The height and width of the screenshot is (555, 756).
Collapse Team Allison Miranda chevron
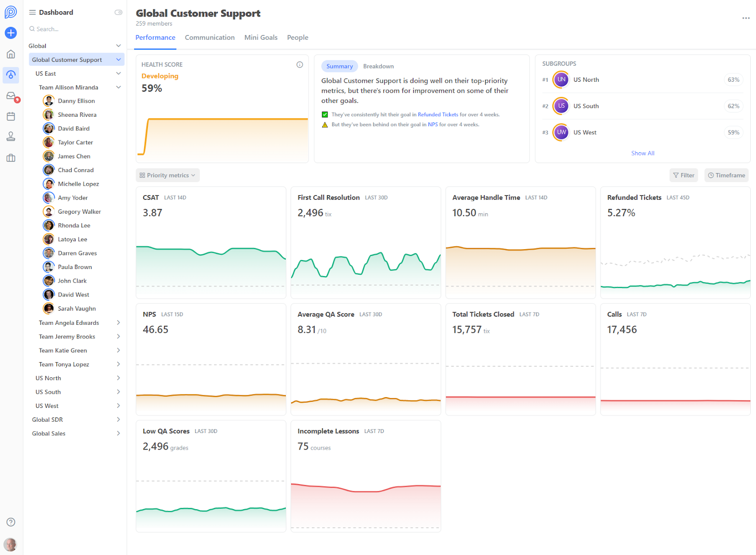[x=119, y=87]
